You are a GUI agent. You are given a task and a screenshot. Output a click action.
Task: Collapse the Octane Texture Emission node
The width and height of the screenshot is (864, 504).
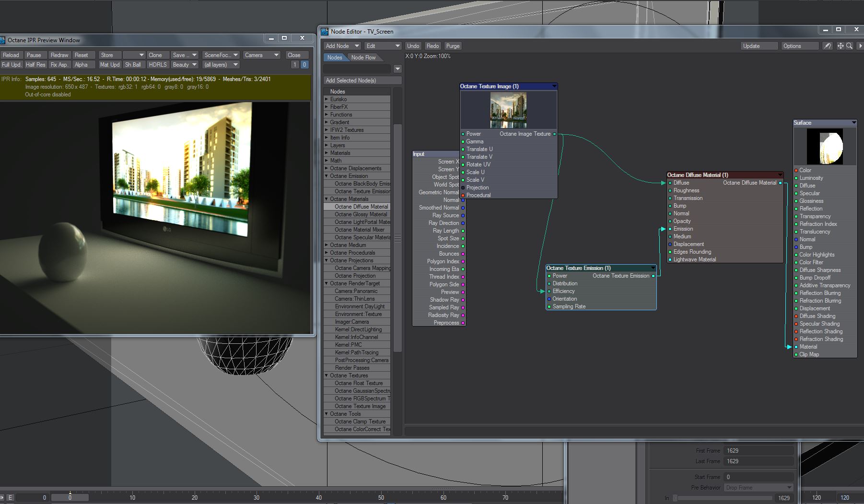pyautogui.click(x=653, y=268)
